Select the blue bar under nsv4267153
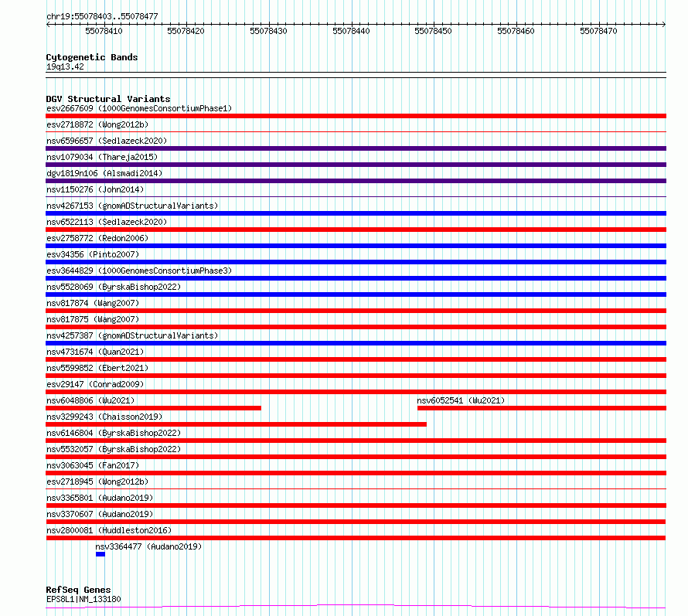The image size is (688, 616). pos(356,213)
